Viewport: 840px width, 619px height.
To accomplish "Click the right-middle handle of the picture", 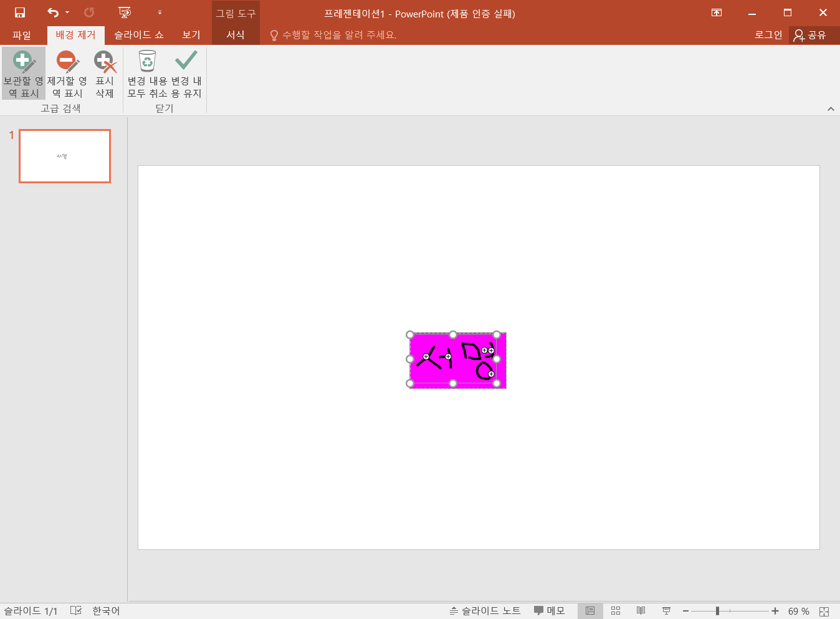I will [x=497, y=359].
